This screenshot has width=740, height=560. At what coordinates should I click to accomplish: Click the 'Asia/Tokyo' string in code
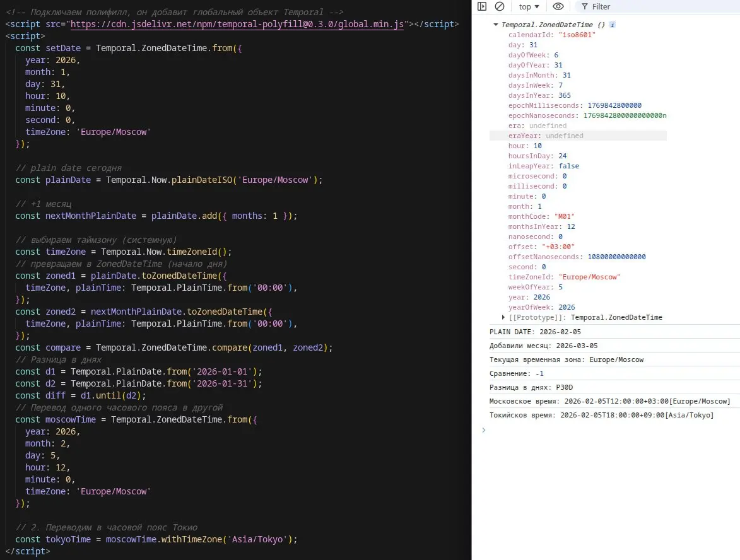[257, 539]
